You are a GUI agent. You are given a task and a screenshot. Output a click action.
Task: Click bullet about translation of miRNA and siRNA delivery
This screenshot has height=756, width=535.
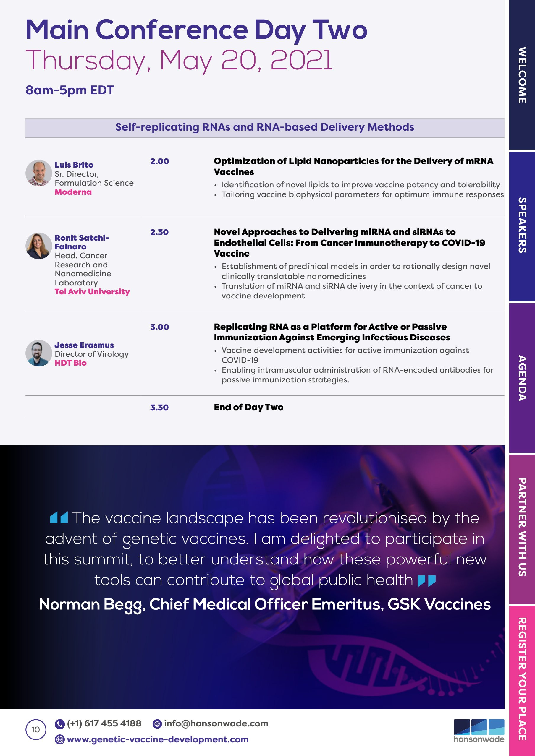coord(352,291)
